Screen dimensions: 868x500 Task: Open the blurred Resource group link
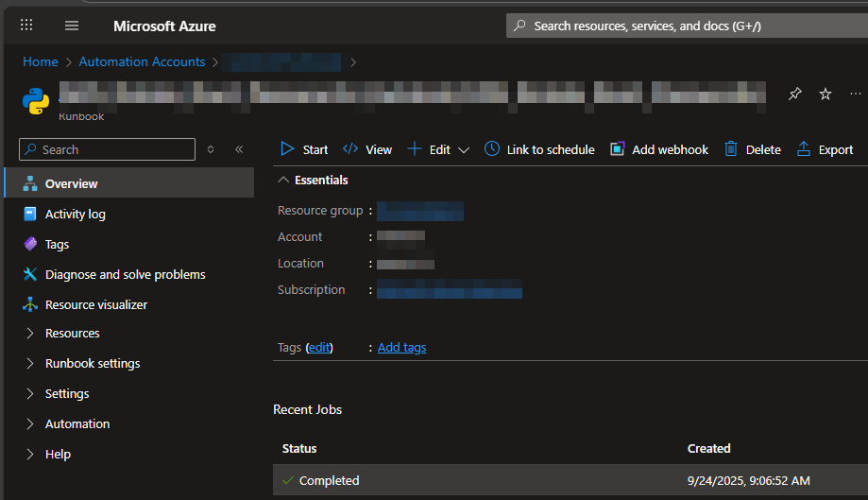tap(420, 211)
